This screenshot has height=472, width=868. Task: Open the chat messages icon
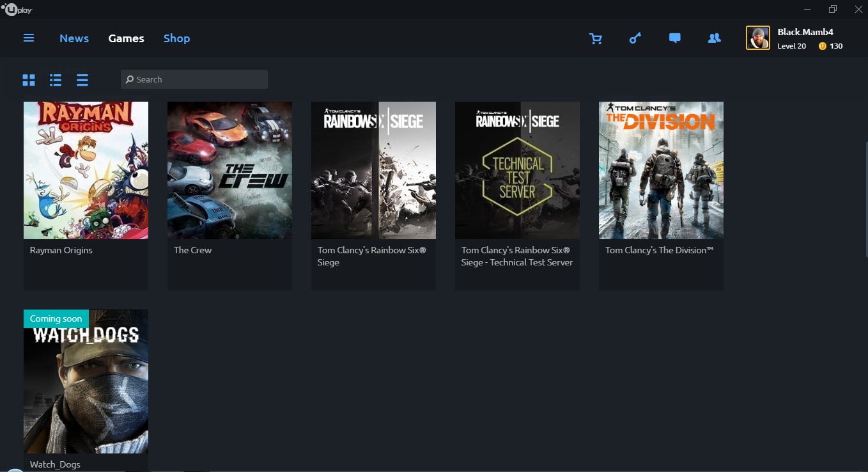tap(674, 38)
